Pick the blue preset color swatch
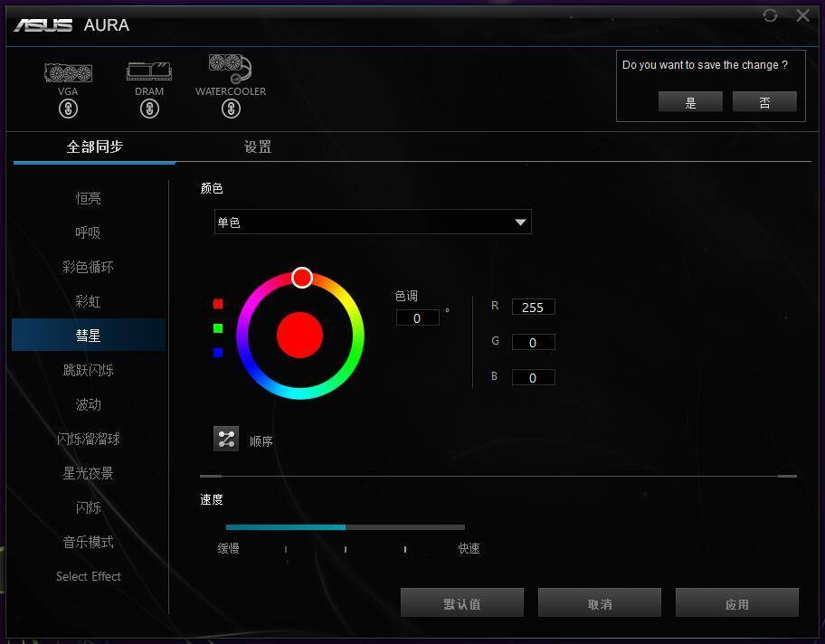 point(218,353)
